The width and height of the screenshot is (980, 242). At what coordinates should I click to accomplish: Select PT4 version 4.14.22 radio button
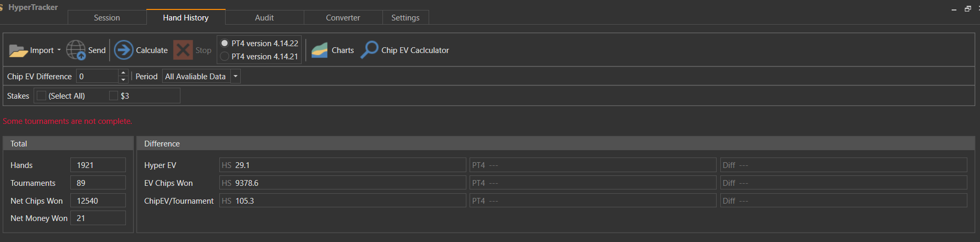coord(225,44)
